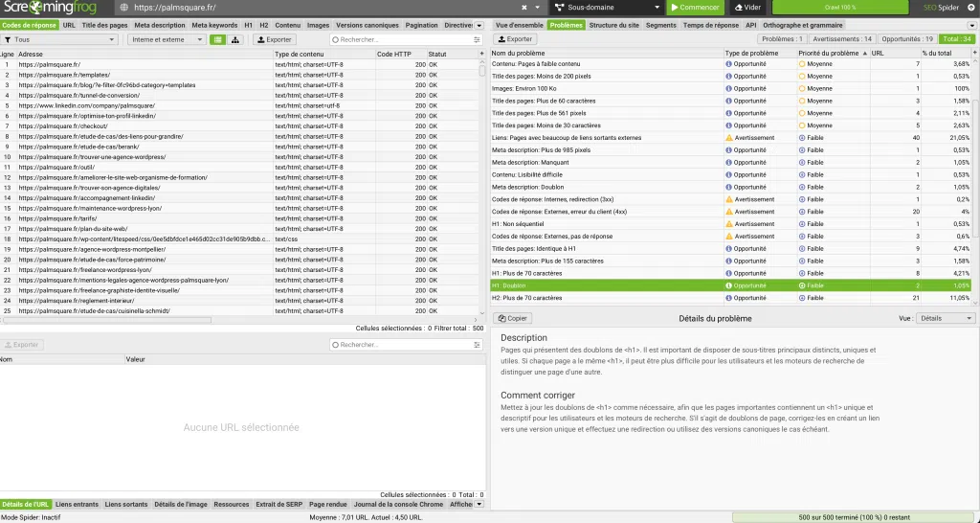
Task: Export the problems list
Action: click(x=515, y=39)
